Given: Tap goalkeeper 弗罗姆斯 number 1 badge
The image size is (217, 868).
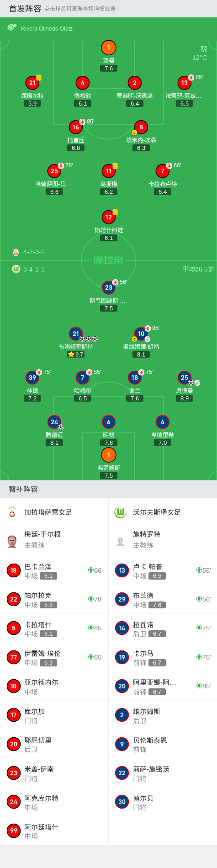Looking at the screenshot, I should 109,455.
